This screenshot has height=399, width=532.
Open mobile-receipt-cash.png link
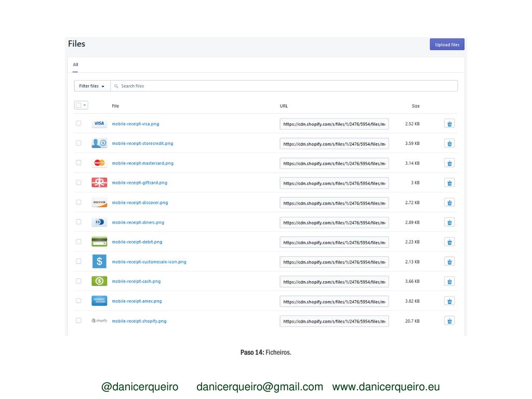coord(136,281)
